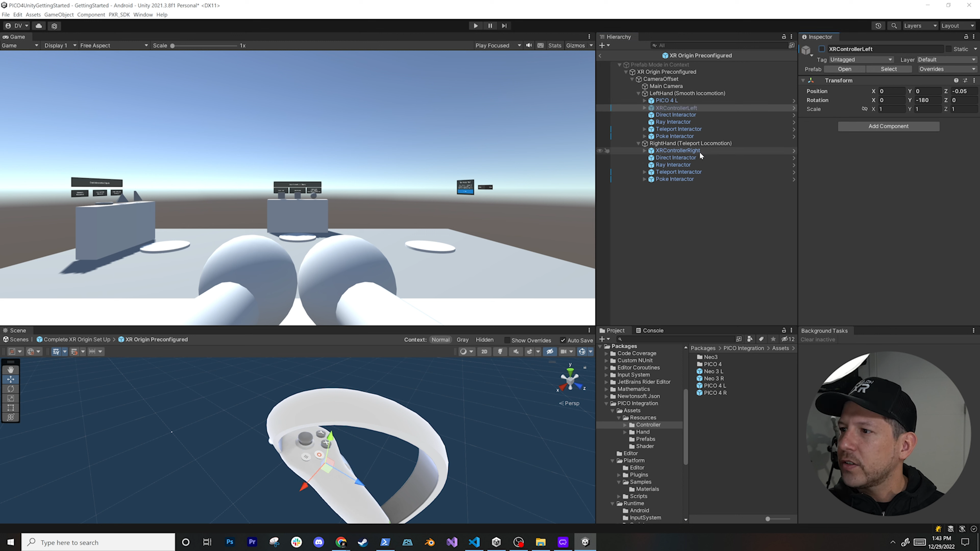The image size is (980, 551).
Task: Set Context to Gray
Action: pyautogui.click(x=463, y=340)
